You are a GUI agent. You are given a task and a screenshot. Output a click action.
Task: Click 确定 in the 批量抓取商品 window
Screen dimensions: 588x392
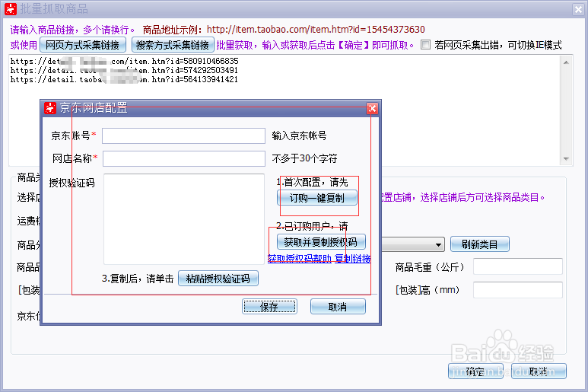(475, 371)
